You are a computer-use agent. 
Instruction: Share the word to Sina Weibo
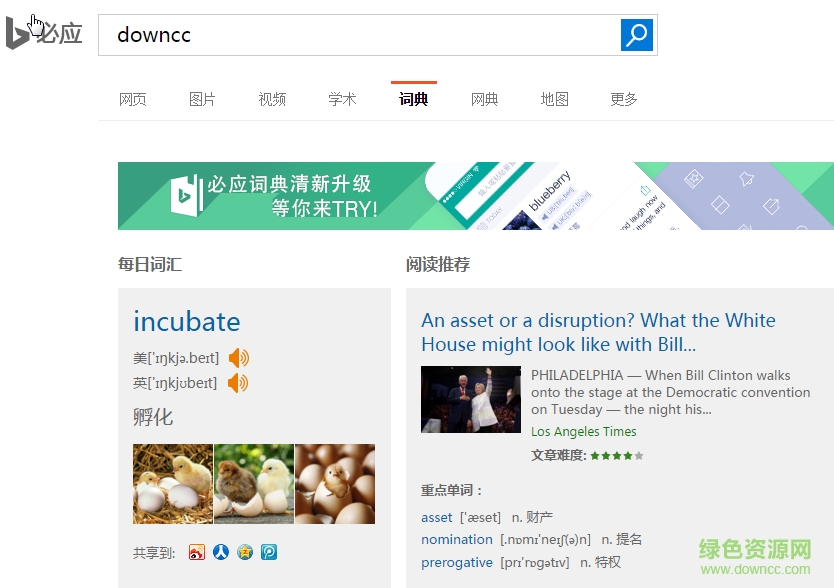[x=197, y=552]
